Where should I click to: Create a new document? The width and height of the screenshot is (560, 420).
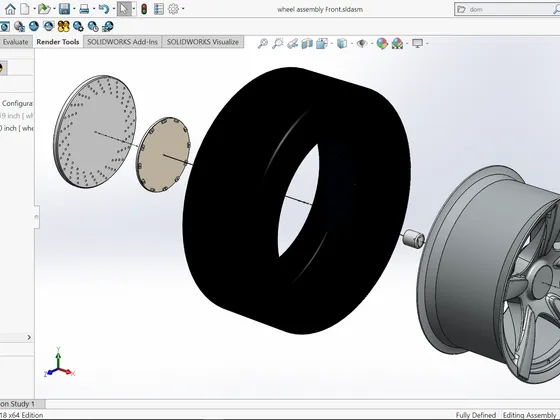(x=25, y=9)
